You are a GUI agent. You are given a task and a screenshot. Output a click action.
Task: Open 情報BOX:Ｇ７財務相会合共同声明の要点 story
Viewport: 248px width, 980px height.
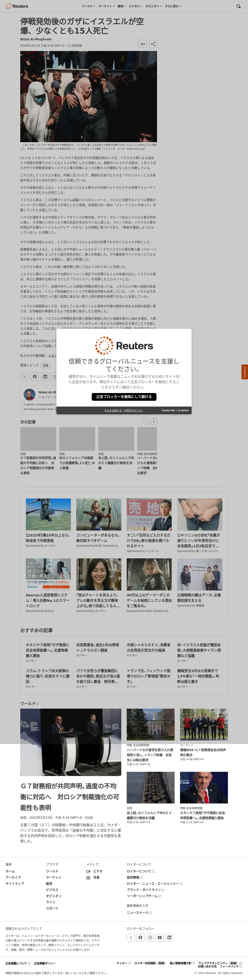203,752
